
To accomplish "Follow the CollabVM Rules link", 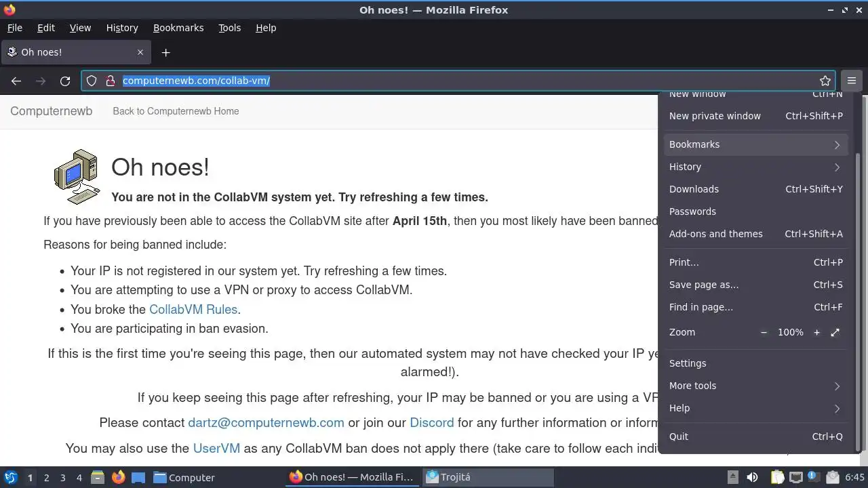I will click(x=193, y=310).
